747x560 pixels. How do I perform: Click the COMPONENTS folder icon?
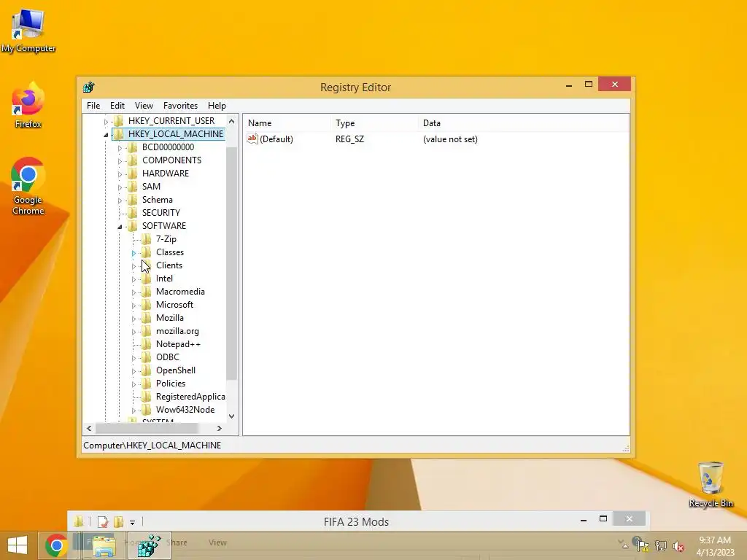click(x=133, y=160)
